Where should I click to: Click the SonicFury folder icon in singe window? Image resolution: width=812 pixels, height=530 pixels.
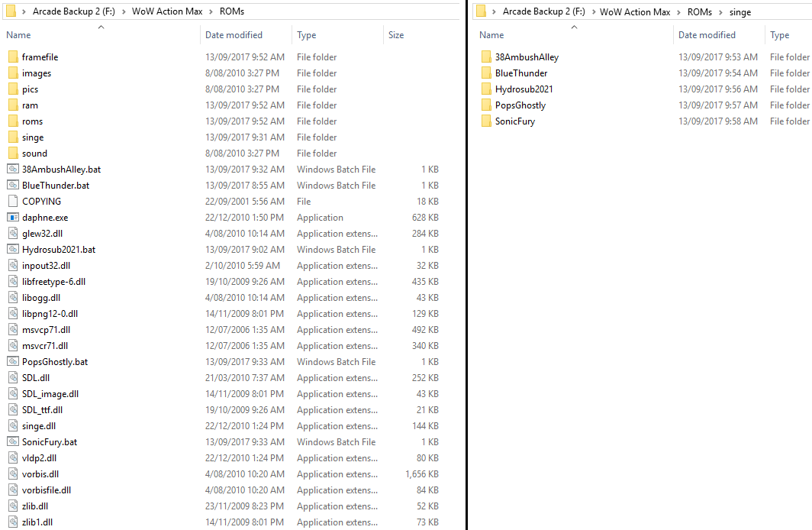pos(485,121)
